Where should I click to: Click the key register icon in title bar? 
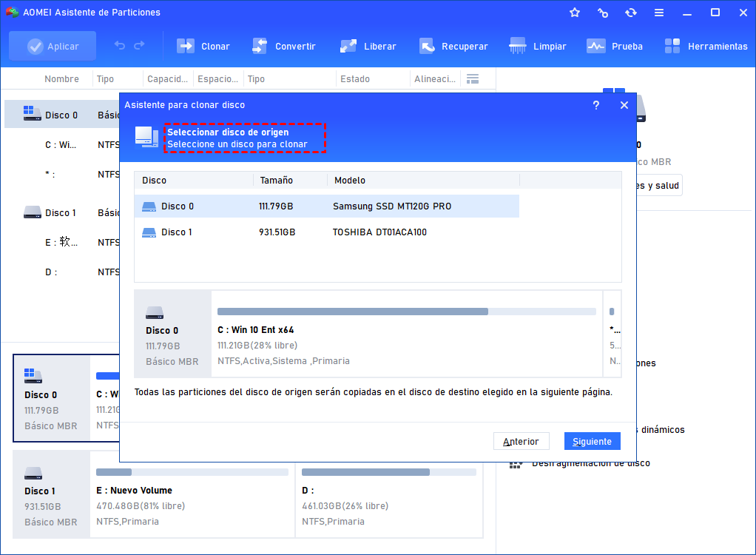603,13
